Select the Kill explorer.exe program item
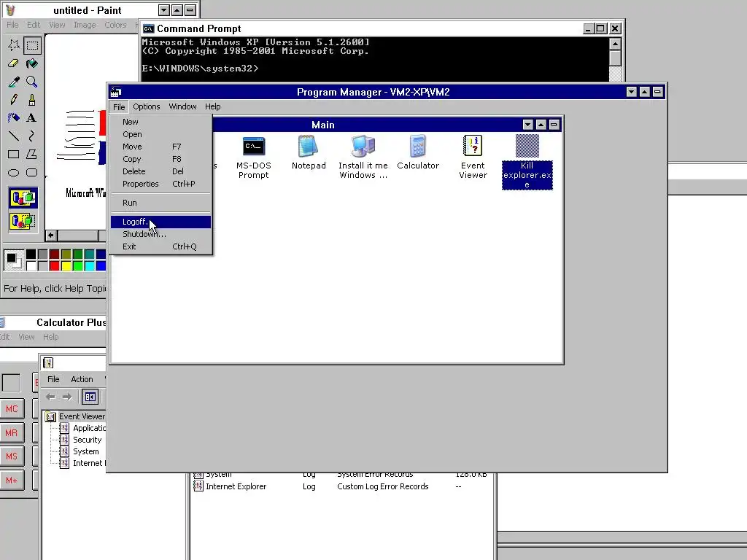This screenshot has height=560, width=747. coord(527,162)
